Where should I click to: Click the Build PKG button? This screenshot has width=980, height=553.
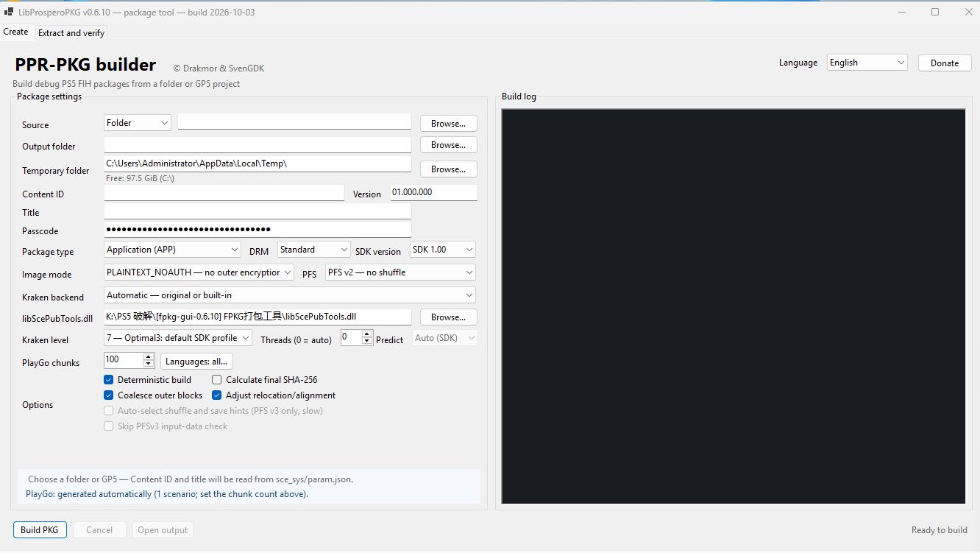(40, 530)
